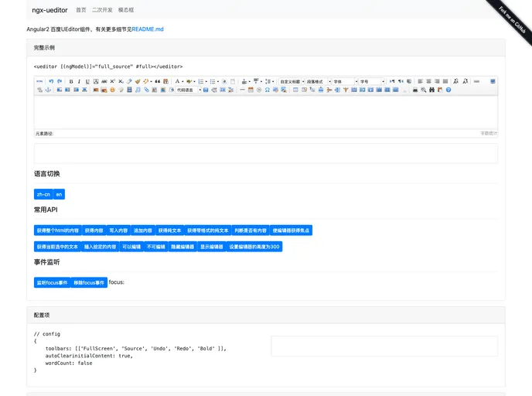Go to 首页 in the navbar
532x396 pixels.
[80, 10]
